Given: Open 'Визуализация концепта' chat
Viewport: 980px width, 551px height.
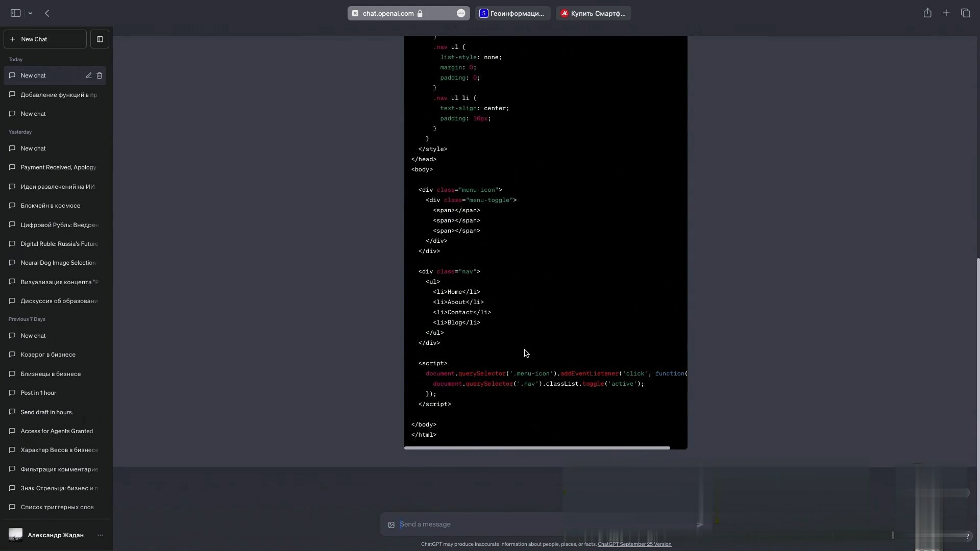Looking at the screenshot, I should pyautogui.click(x=55, y=282).
